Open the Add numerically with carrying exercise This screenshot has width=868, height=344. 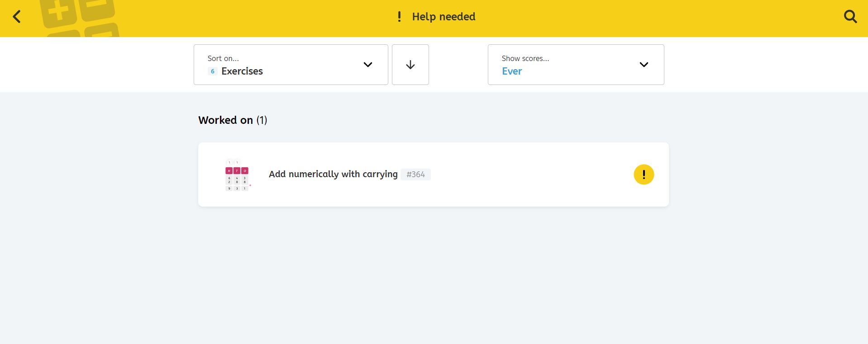coord(333,174)
